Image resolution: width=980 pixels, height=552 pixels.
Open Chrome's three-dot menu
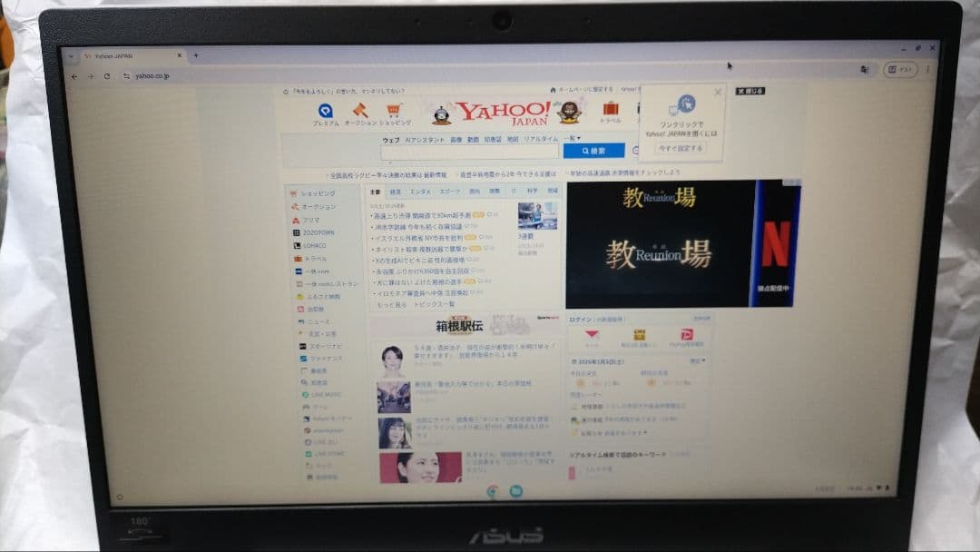coord(927,69)
